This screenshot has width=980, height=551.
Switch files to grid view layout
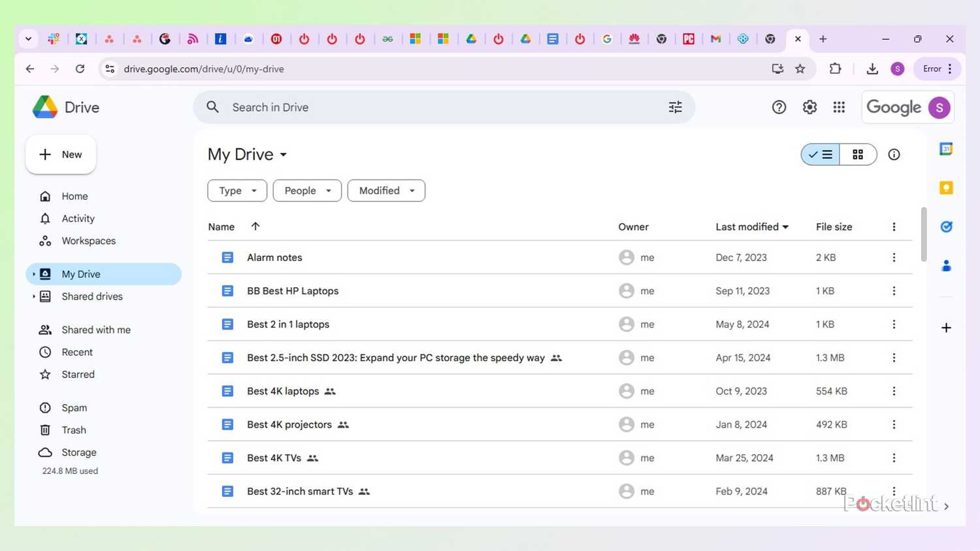tap(858, 155)
